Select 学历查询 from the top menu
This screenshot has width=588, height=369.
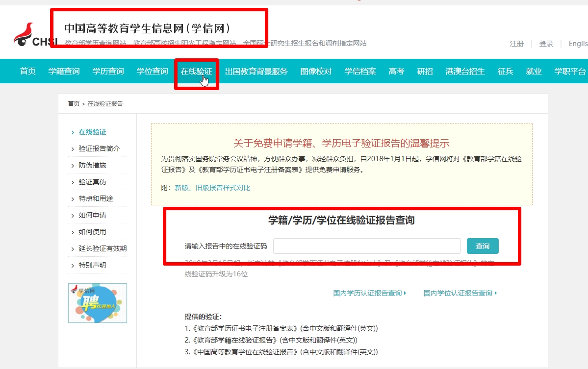[x=108, y=71]
